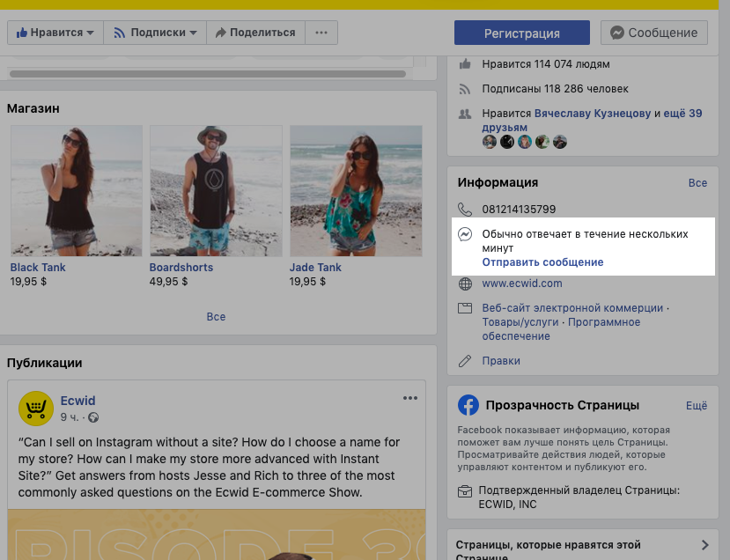The image size is (730, 560).
Task: Open the Нравится dropdown arrow
Action: (91, 33)
